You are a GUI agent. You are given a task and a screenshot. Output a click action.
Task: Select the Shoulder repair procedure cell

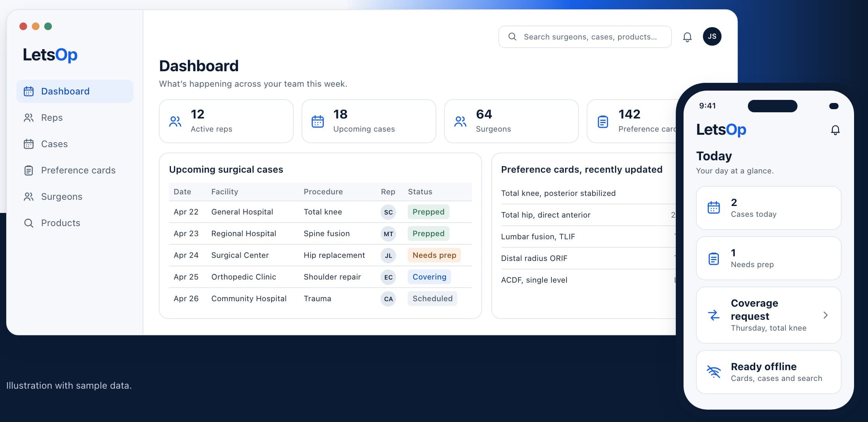point(332,277)
